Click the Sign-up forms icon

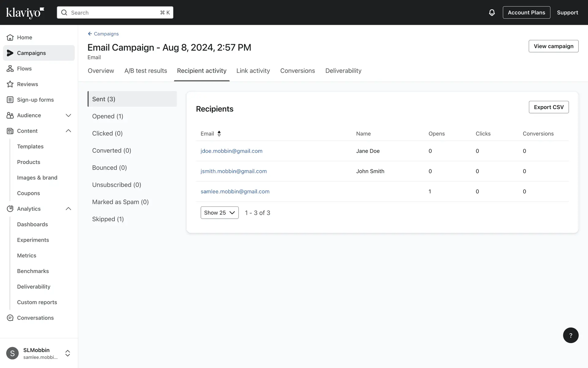10,100
